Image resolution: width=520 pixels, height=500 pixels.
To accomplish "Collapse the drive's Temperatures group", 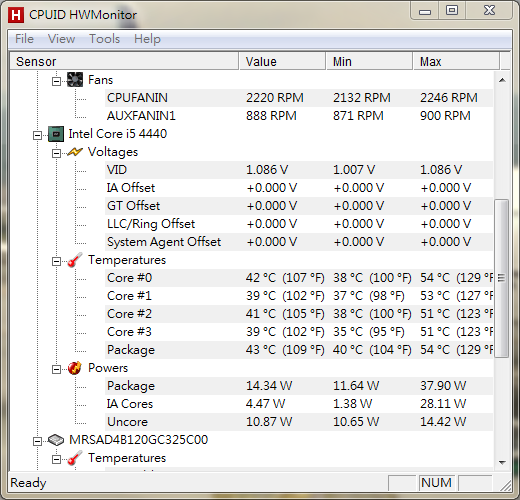I will [56, 459].
